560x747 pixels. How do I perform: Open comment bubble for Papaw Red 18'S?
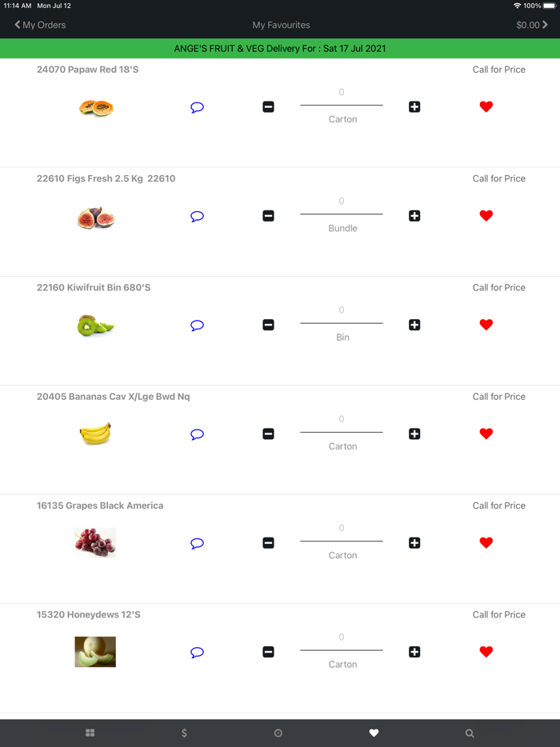click(197, 106)
